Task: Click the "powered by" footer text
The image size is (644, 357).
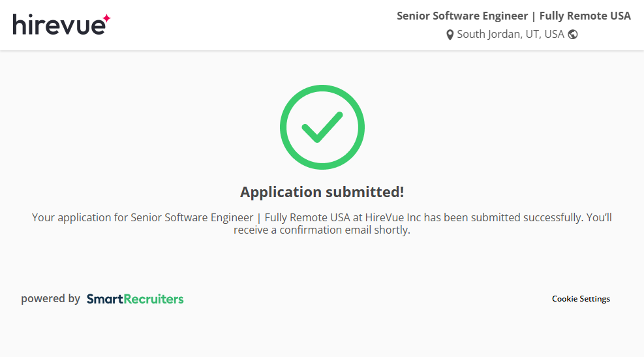Action: [50, 299]
